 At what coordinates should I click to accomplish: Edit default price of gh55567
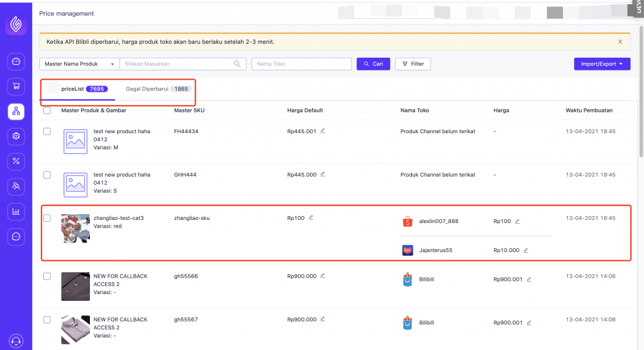[x=323, y=319]
